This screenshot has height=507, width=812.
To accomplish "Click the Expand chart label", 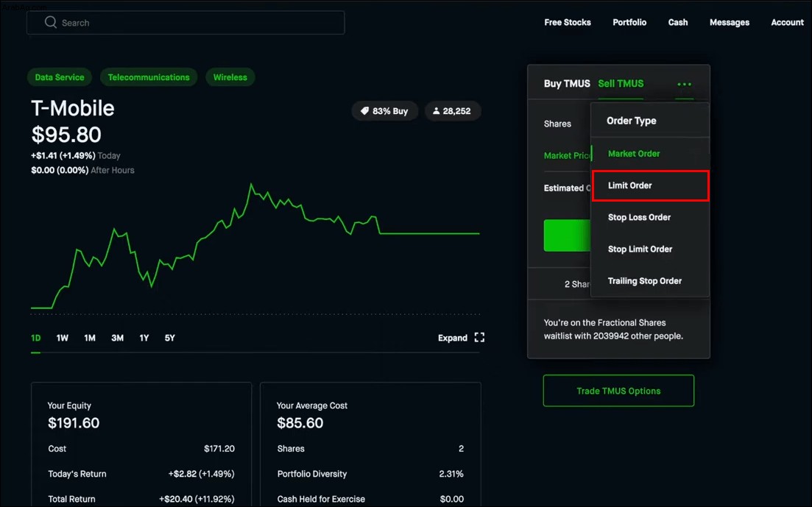I will [x=453, y=338].
